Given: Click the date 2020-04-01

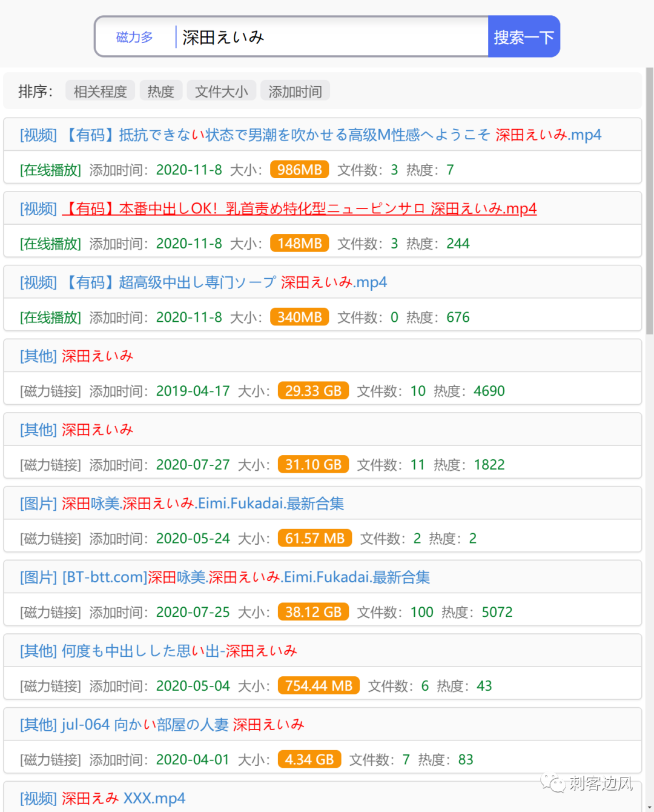Looking at the screenshot, I should (193, 760).
